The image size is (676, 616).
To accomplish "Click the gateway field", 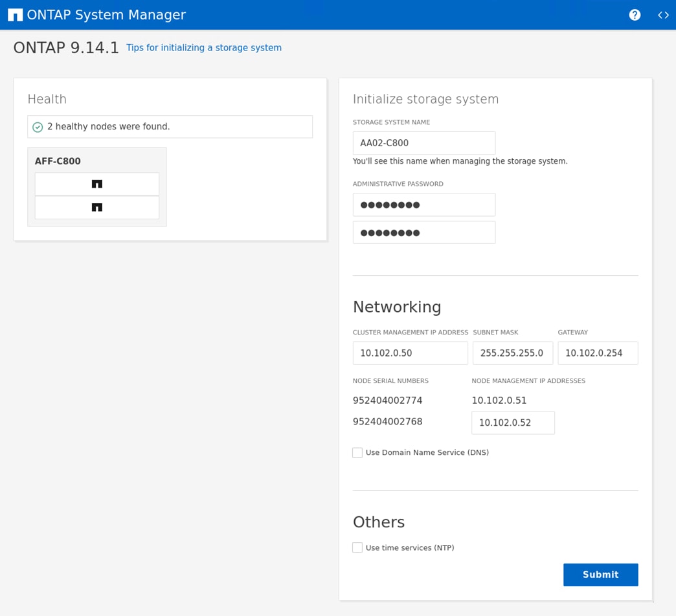I will 598,353.
